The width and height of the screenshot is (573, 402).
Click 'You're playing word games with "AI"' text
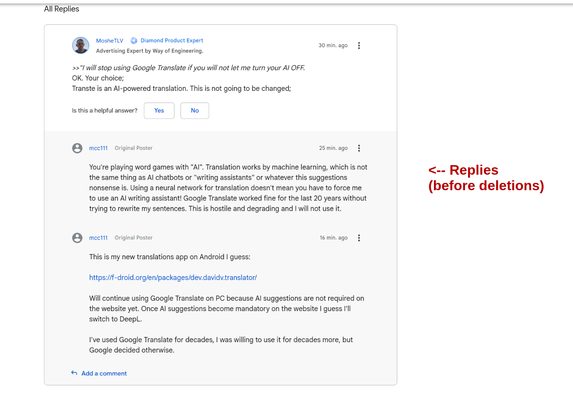tap(228, 188)
